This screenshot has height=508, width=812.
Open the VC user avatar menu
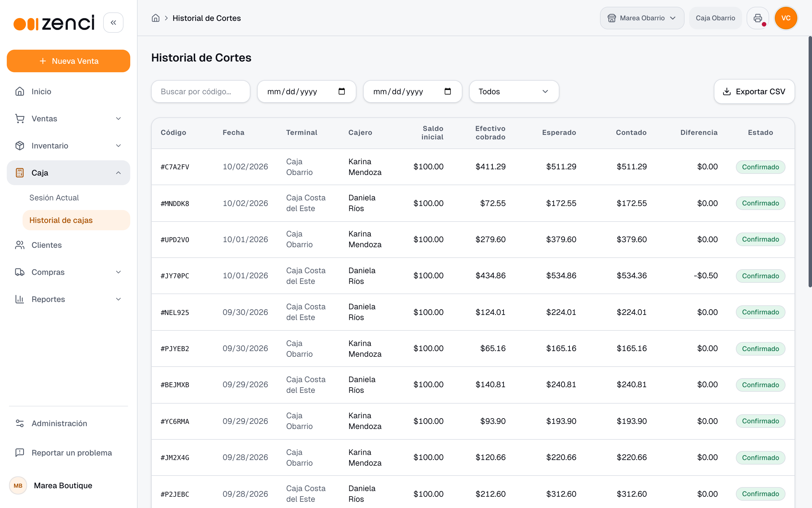pyautogui.click(x=786, y=18)
